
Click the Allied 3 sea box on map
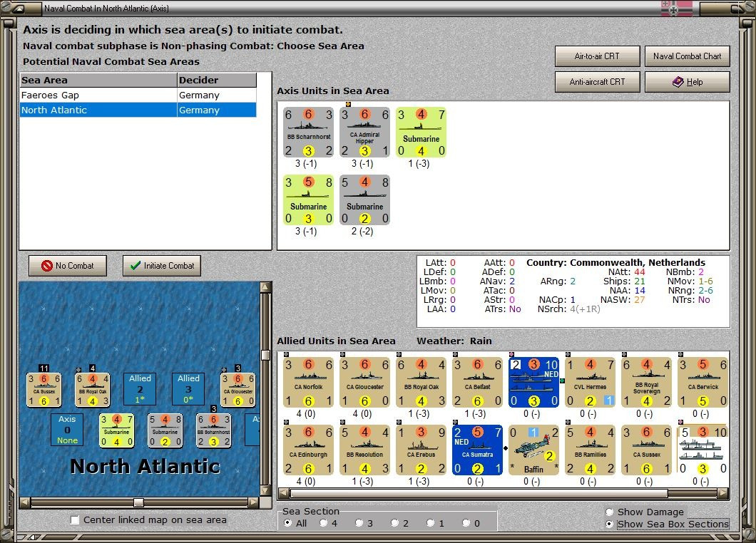188,389
